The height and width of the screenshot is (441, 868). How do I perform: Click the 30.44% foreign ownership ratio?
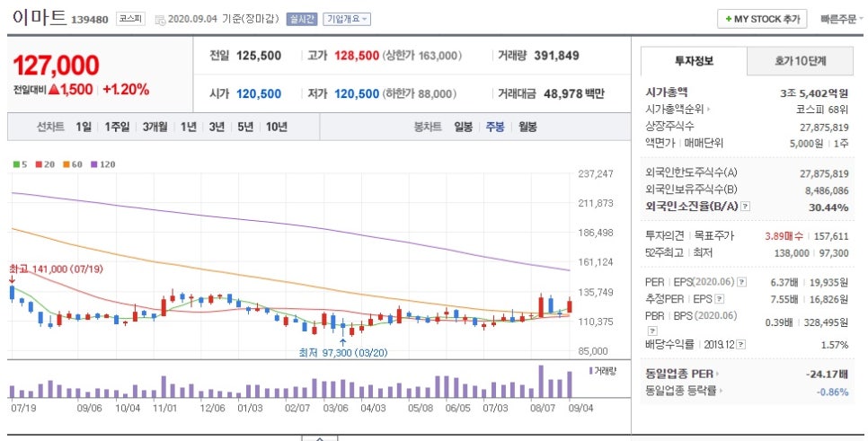tap(828, 207)
